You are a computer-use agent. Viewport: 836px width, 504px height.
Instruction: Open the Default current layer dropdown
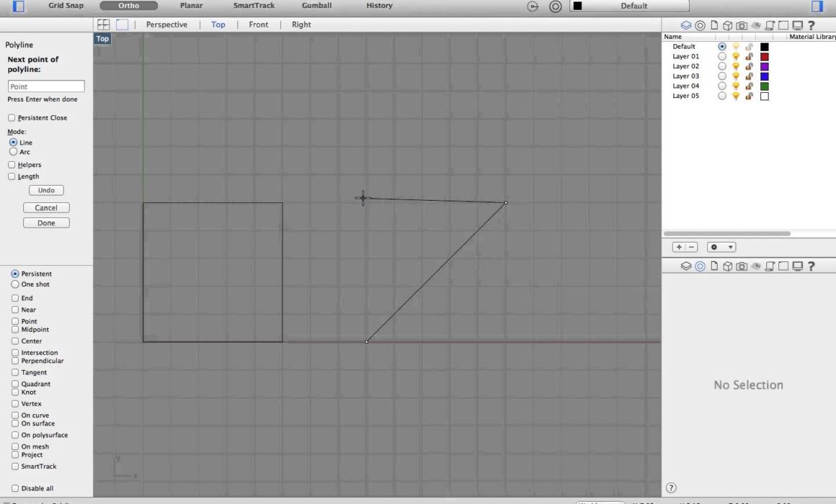[630, 6]
